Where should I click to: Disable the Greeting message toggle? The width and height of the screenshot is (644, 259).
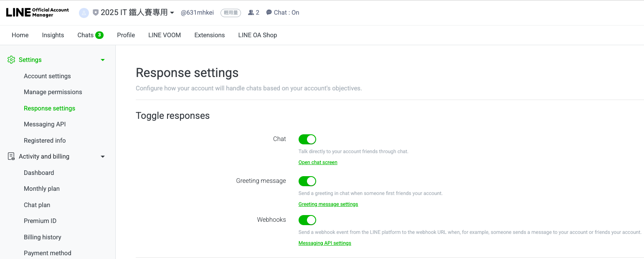click(x=307, y=181)
